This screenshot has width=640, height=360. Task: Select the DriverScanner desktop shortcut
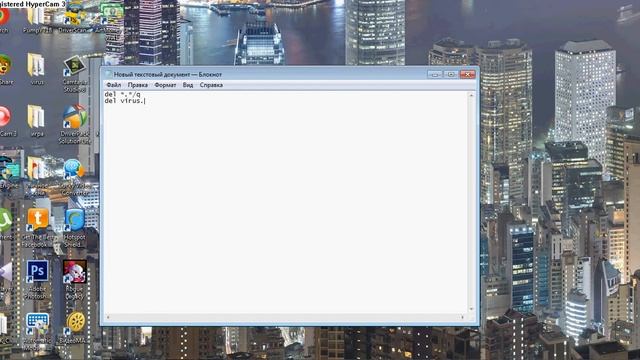click(74, 17)
